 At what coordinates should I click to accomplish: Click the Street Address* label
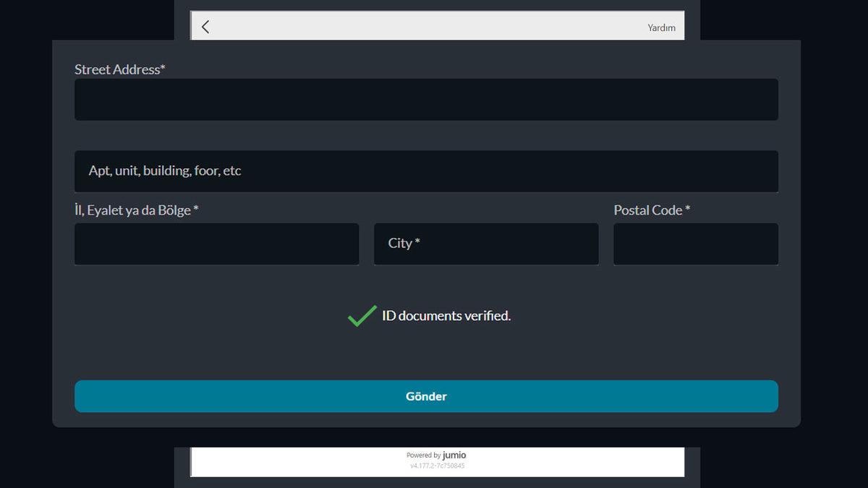click(120, 69)
